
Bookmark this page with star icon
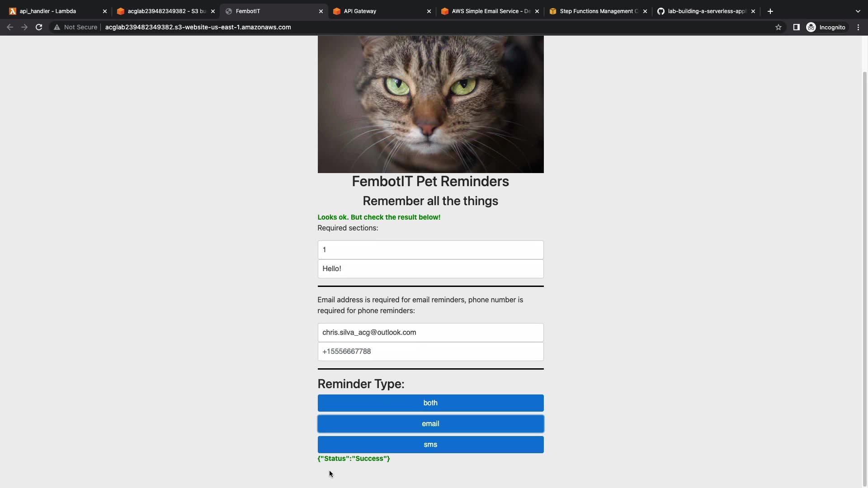pyautogui.click(x=778, y=27)
